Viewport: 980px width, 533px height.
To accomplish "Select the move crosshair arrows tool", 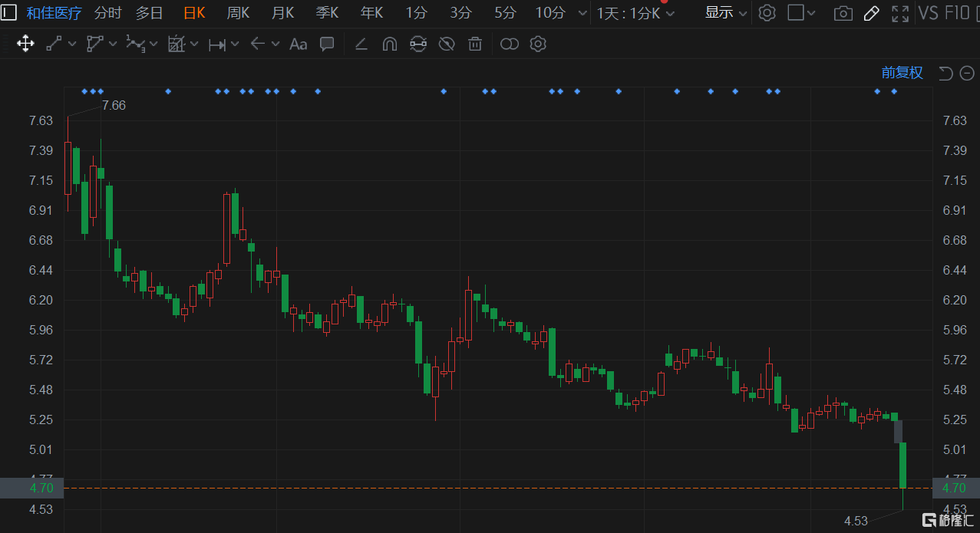I will 25,44.
